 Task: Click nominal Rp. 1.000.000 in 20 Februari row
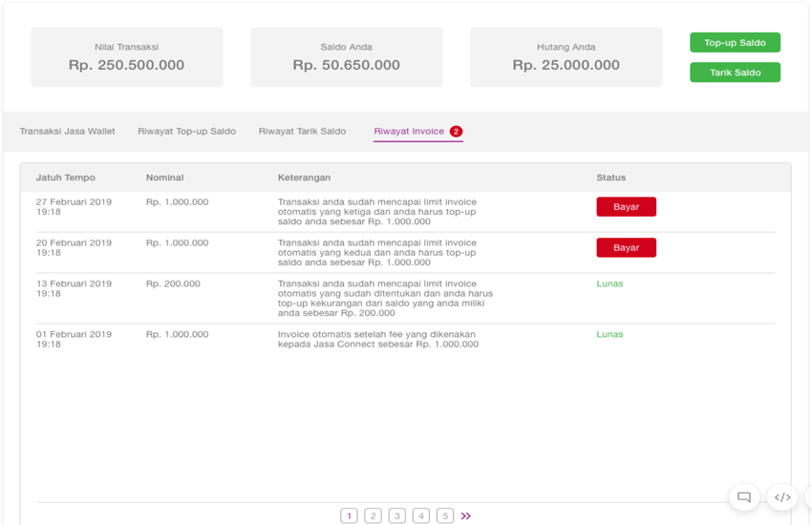point(177,242)
